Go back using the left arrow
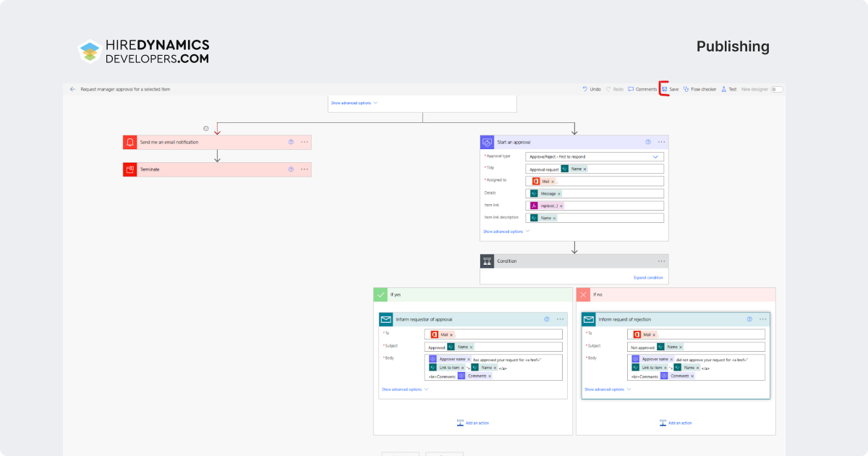Viewport: 868px width, 456px height. point(72,89)
